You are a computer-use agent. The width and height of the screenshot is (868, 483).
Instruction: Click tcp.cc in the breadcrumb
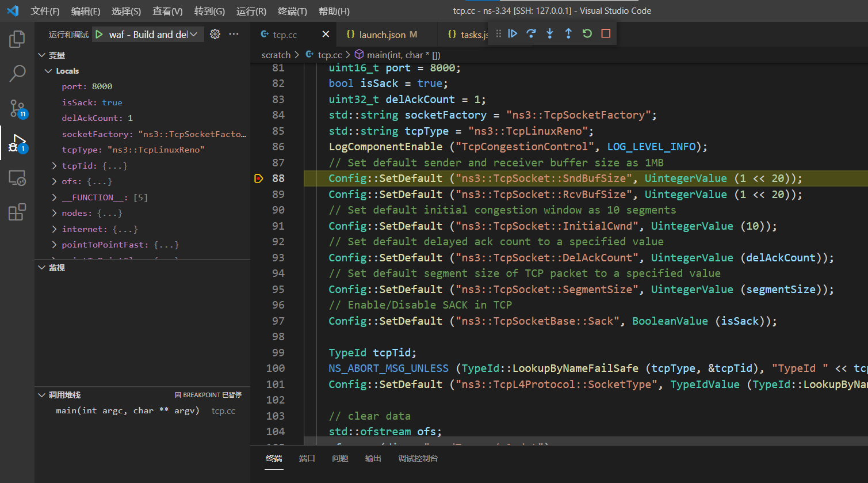(x=330, y=55)
